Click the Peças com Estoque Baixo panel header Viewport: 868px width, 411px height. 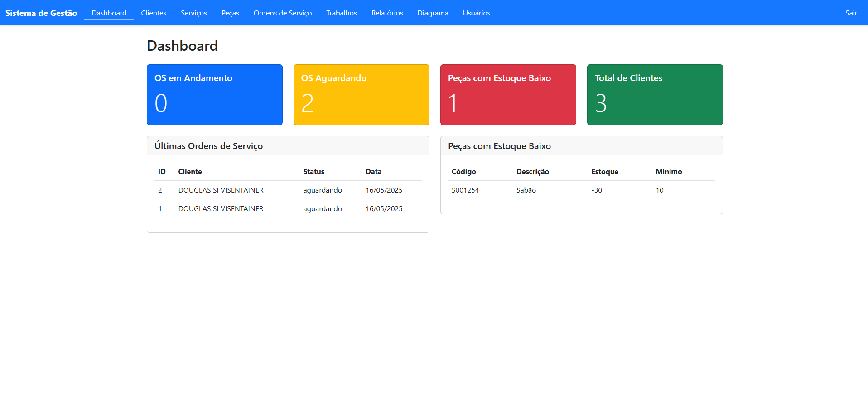(x=582, y=146)
